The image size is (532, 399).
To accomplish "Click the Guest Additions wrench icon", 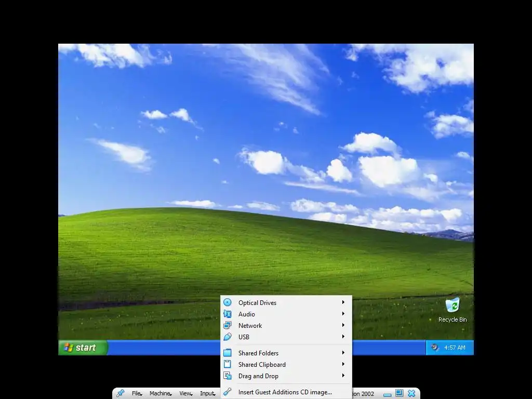I will (x=228, y=392).
